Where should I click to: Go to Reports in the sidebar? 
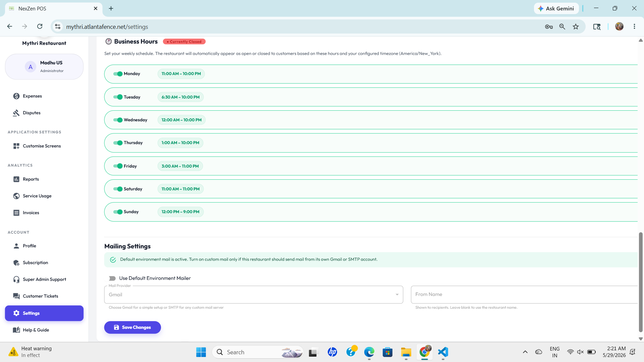click(44, 179)
